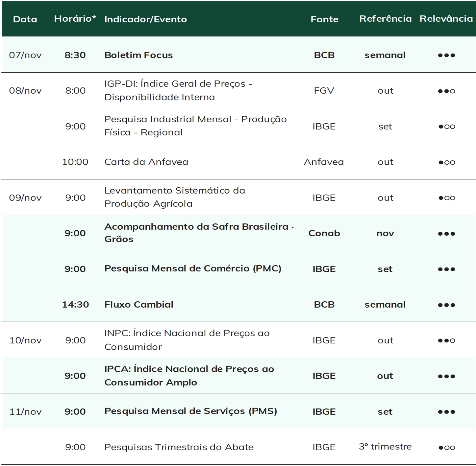Click relevance dots for Levantamento Sistemático row
The height and width of the screenshot is (466, 476).
click(446, 198)
